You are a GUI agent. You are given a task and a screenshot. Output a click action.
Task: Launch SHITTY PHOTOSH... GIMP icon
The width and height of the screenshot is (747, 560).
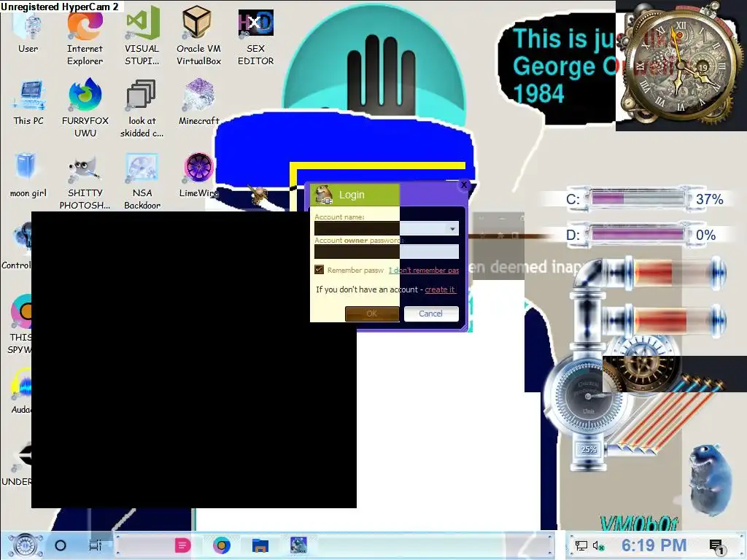click(x=85, y=181)
